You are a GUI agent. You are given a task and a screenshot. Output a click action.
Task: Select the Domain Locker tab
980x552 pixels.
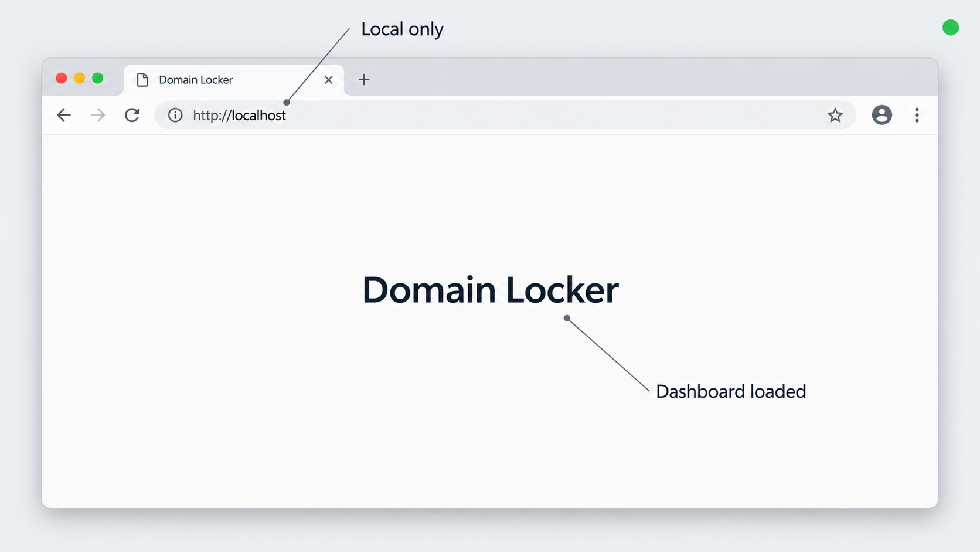(x=234, y=80)
